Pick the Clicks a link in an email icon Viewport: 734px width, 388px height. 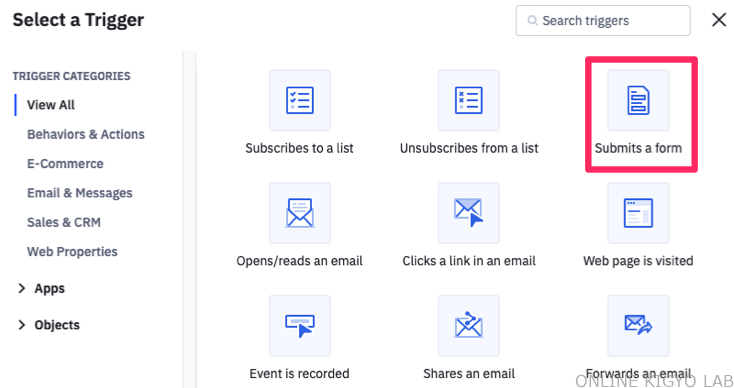469,213
